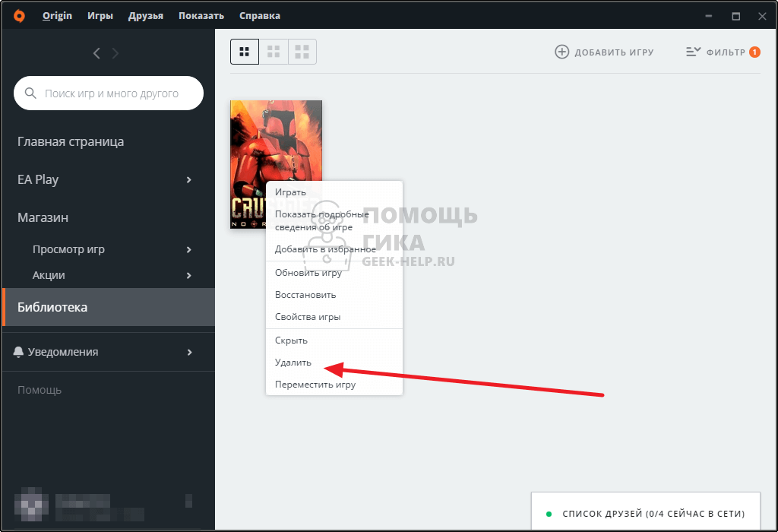This screenshot has height=532, width=778.
Task: Click the plus icon for Добавить игру
Action: (x=561, y=52)
